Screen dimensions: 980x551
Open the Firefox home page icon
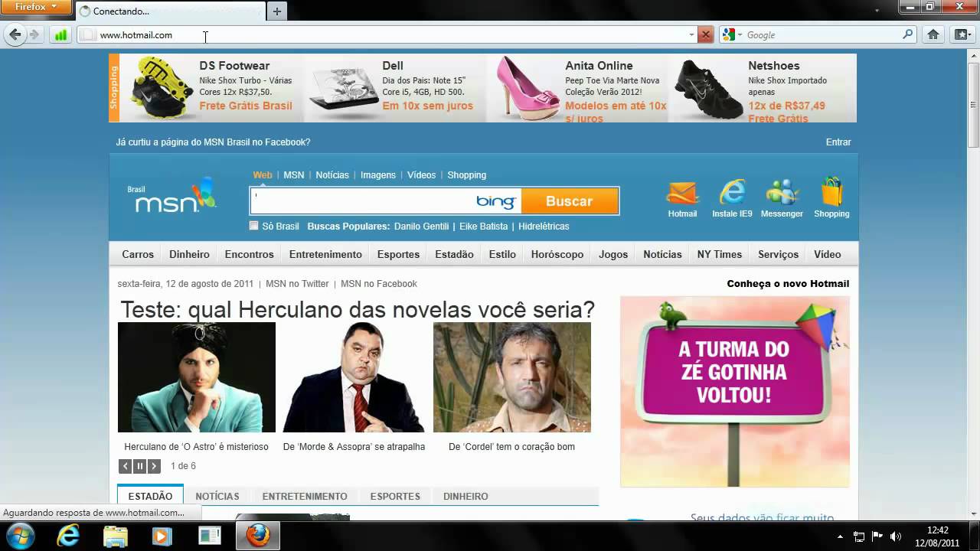(933, 34)
